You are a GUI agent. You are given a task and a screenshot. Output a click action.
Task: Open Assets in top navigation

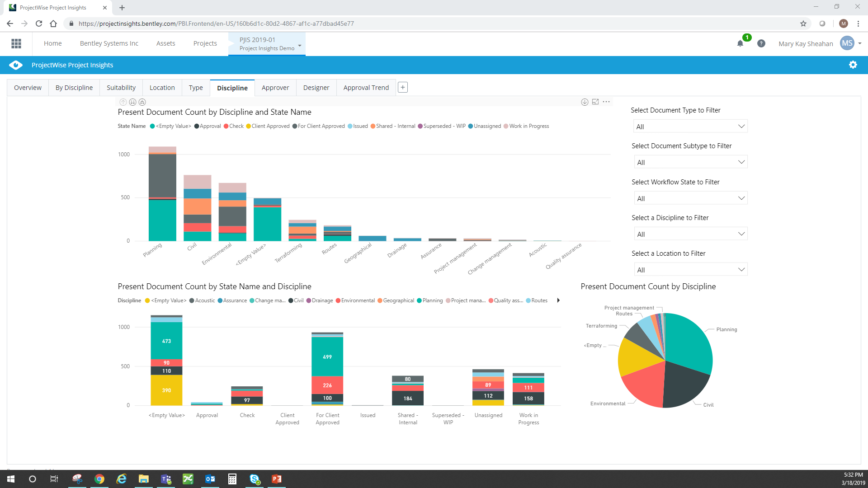pos(165,43)
